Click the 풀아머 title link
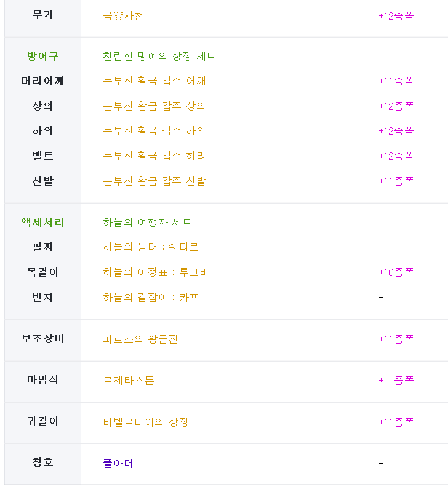Image resolution: width=448 pixels, height=487 pixels. coord(118,464)
